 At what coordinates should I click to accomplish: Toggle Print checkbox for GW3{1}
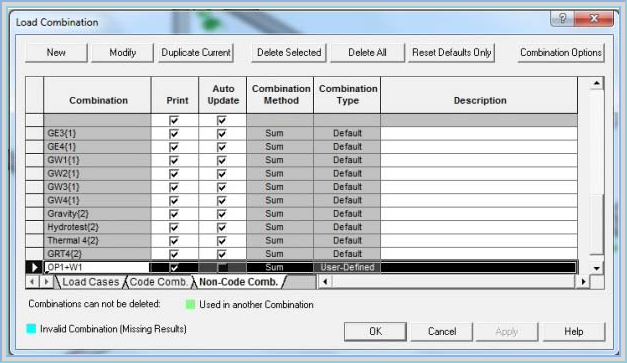(x=174, y=187)
